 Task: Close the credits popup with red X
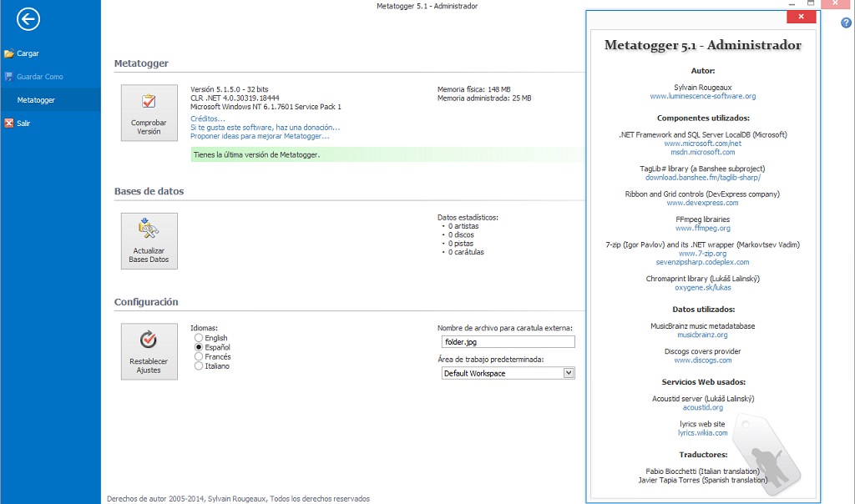click(x=801, y=17)
